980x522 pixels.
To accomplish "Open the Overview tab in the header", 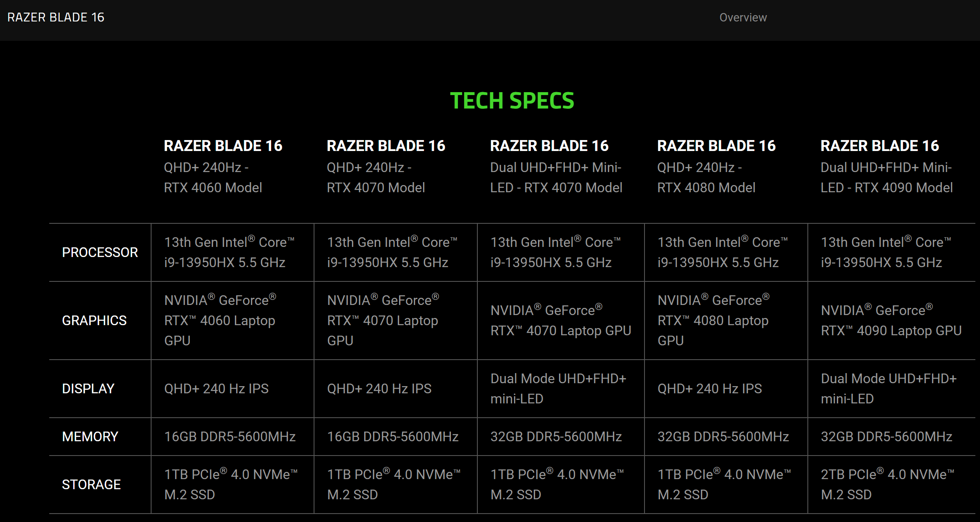I will pyautogui.click(x=743, y=18).
